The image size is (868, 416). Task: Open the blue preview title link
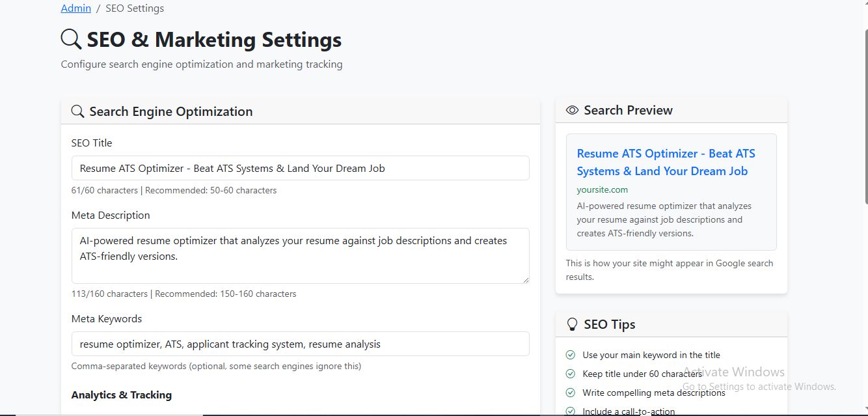(x=666, y=162)
